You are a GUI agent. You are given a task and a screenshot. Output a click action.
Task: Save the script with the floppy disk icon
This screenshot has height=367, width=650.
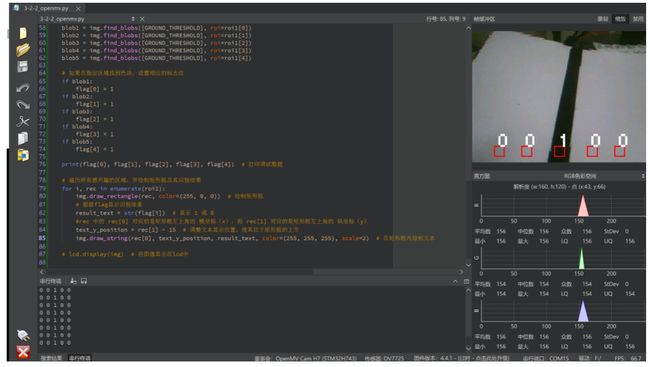23,66
